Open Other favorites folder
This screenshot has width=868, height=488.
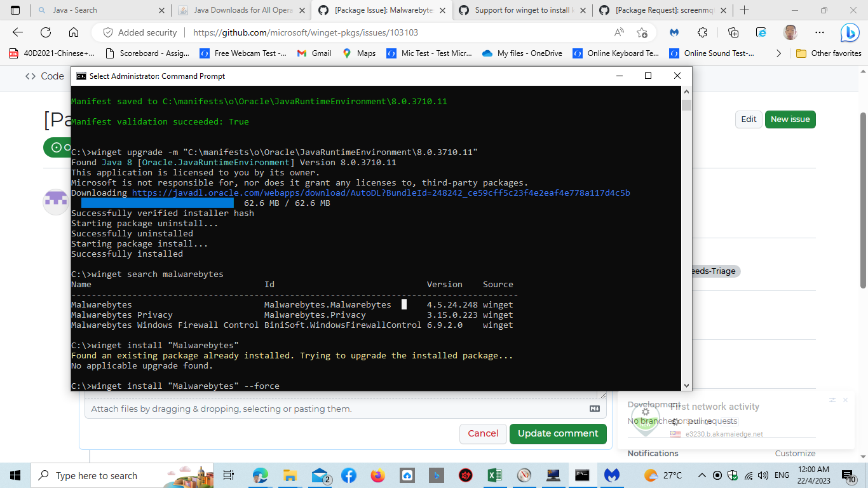[x=829, y=53]
